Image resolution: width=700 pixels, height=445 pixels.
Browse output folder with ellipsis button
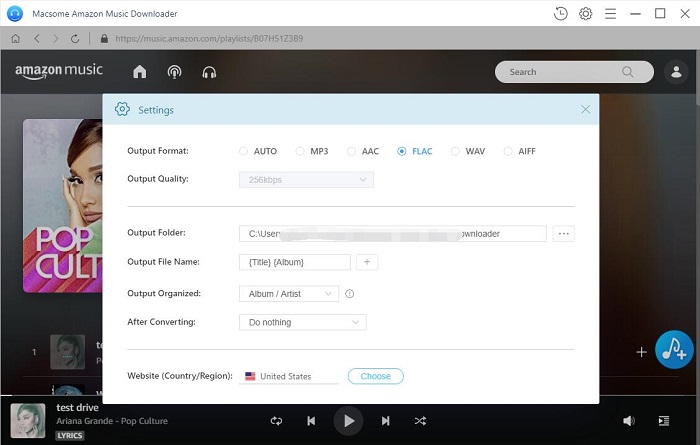[x=563, y=233]
